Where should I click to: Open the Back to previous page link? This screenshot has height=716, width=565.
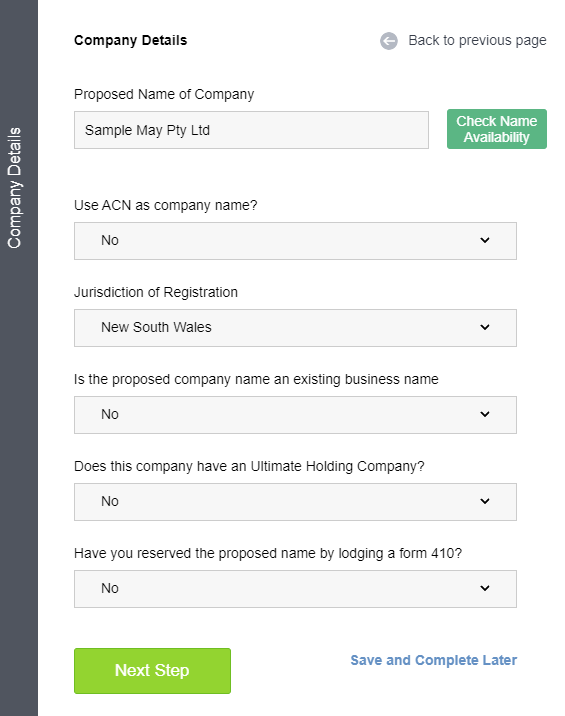point(477,41)
